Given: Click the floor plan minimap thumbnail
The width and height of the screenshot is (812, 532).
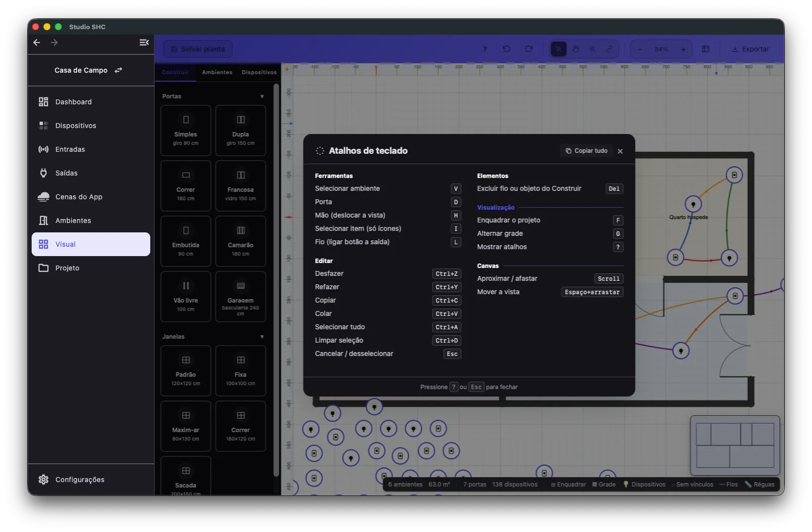Looking at the screenshot, I should pyautogui.click(x=735, y=445).
